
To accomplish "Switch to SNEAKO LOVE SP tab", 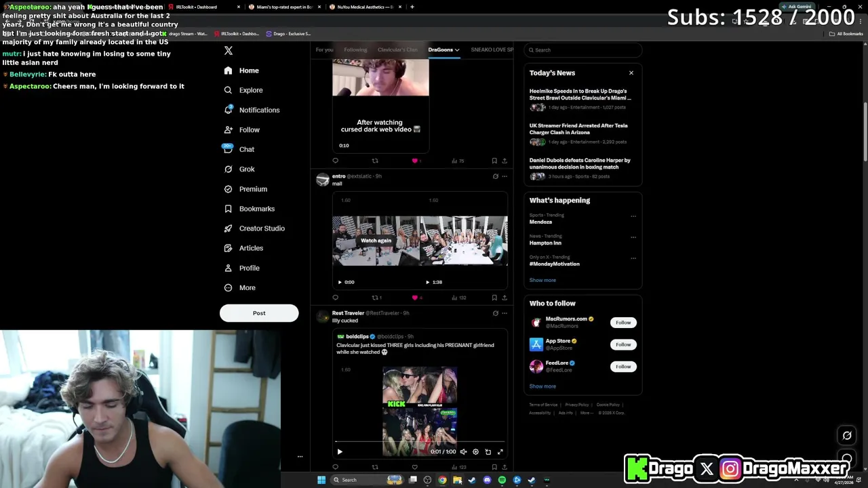I will point(492,49).
